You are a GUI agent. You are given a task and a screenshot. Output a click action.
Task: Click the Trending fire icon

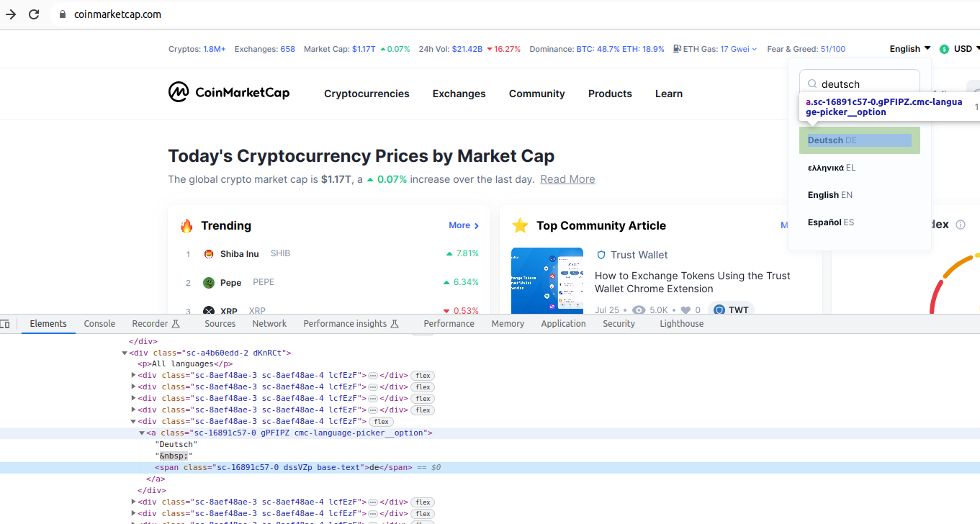click(x=186, y=226)
